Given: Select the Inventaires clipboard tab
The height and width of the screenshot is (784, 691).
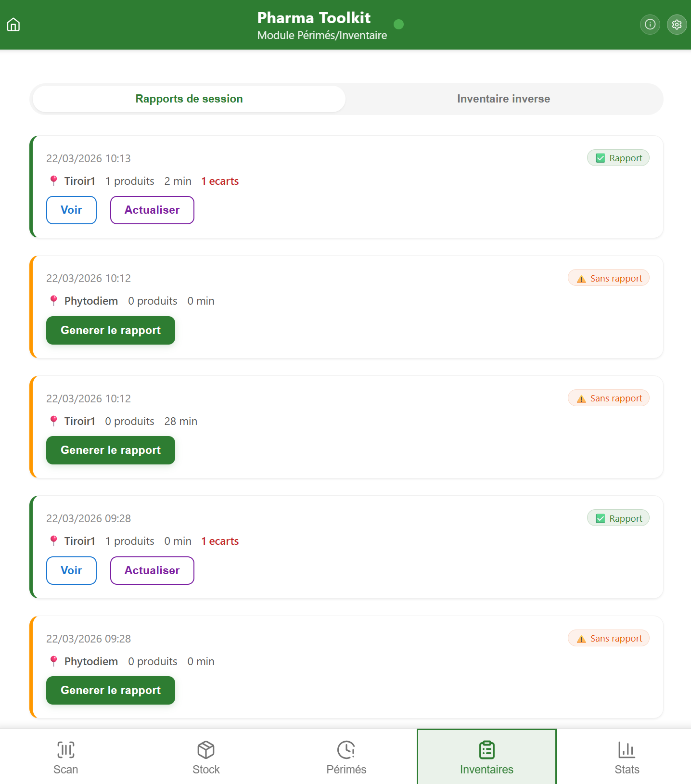Looking at the screenshot, I should tap(486, 758).
